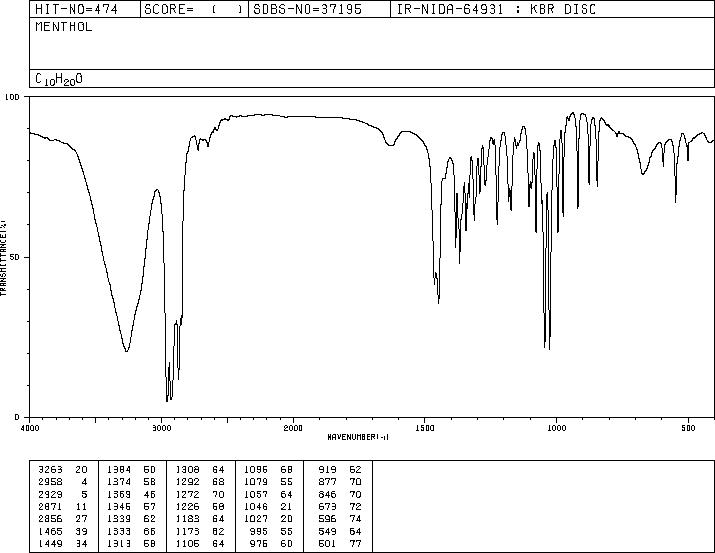715x553 pixels.
Task: Click the TRANSMITTANCE axis title
Action: (3, 258)
